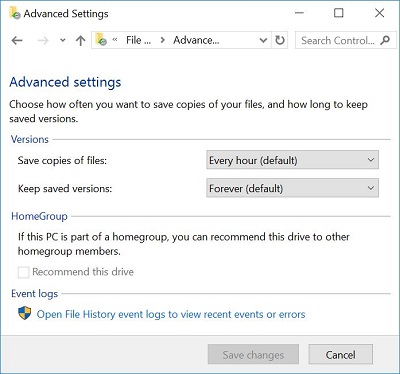
Task: Click the title bar Advanced Settings icon
Action: [15, 13]
